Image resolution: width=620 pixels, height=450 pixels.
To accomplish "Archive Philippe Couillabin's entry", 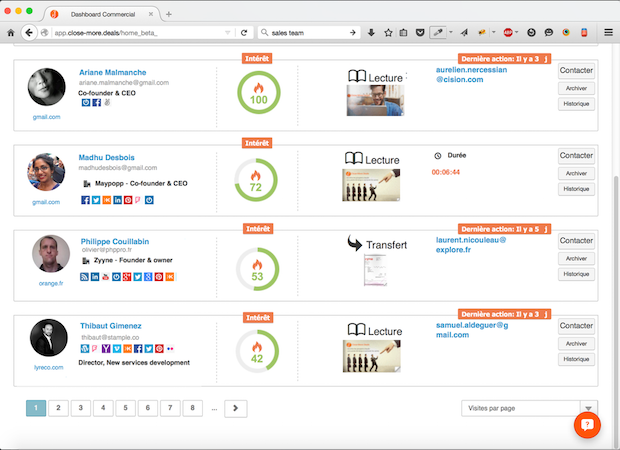I will pyautogui.click(x=576, y=258).
